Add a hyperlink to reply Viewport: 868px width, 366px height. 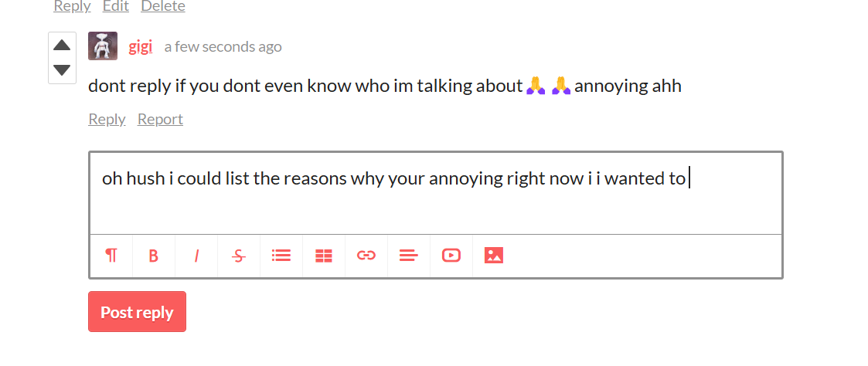point(366,256)
